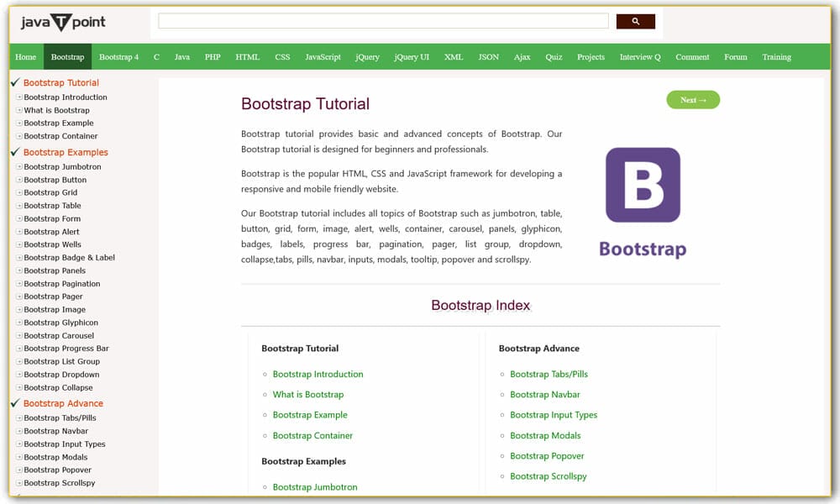The image size is (840, 504).
Task: Open the JavaScript menu in the navbar
Action: 323,56
